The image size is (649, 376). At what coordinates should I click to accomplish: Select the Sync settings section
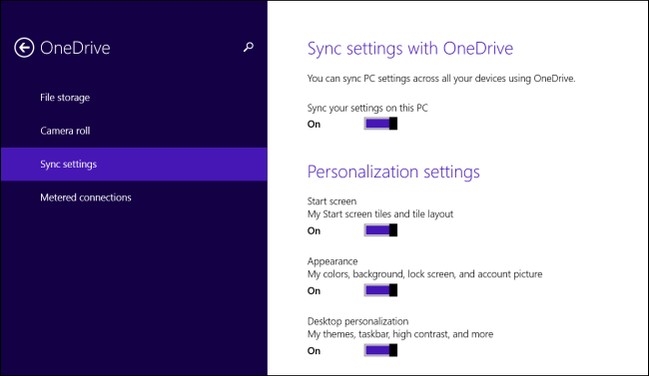134,164
